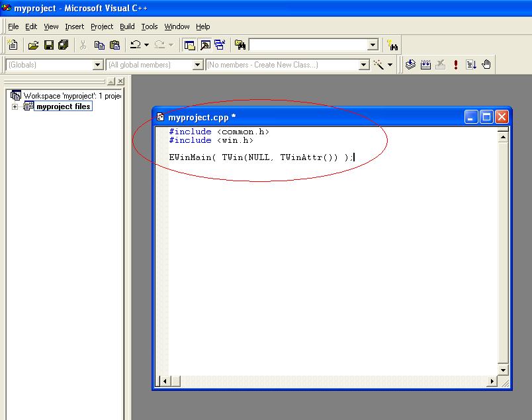The width and height of the screenshot is (532, 420).
Task: Expand the myproject files tree node
Action: pyautogui.click(x=15, y=106)
